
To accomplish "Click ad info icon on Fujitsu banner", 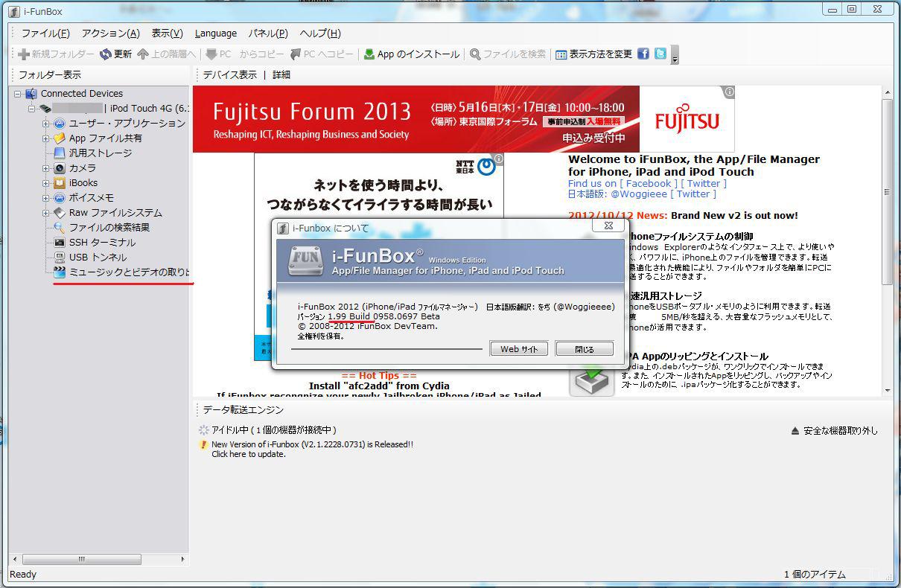I will (730, 92).
